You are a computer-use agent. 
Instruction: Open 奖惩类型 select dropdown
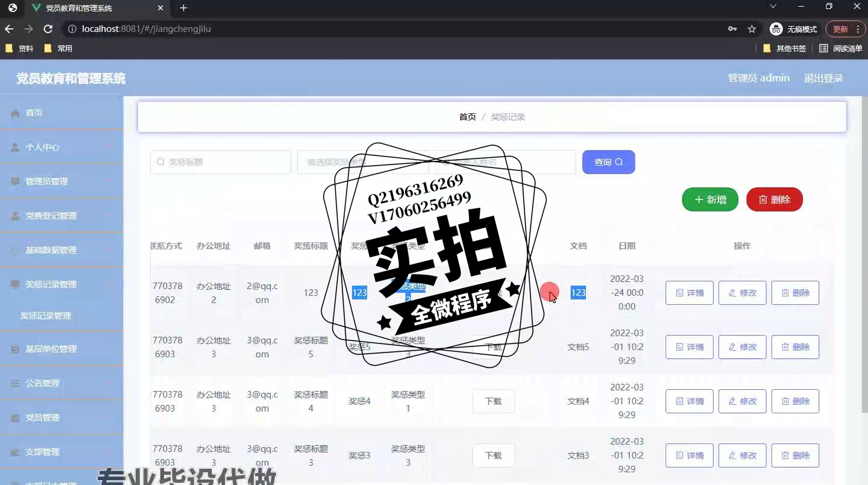pyautogui.click(x=363, y=162)
